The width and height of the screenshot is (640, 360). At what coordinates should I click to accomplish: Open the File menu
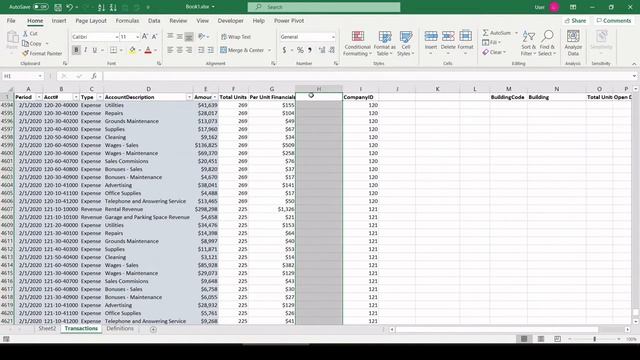click(11, 20)
